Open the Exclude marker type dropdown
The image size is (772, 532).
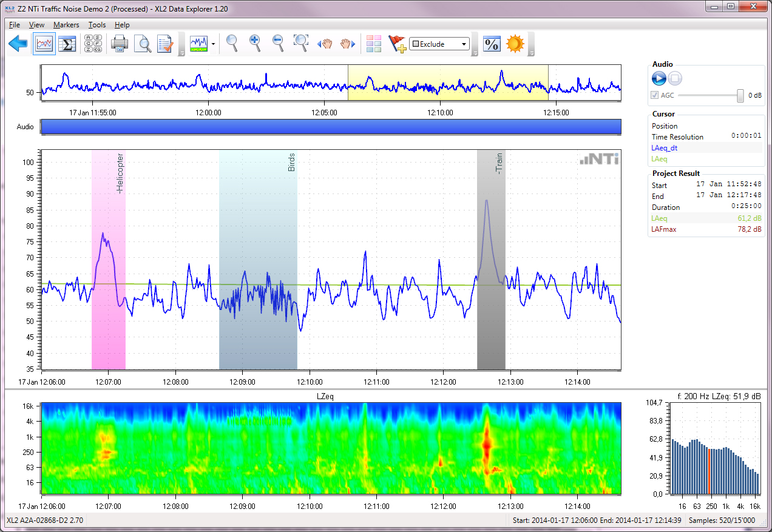[x=439, y=44]
